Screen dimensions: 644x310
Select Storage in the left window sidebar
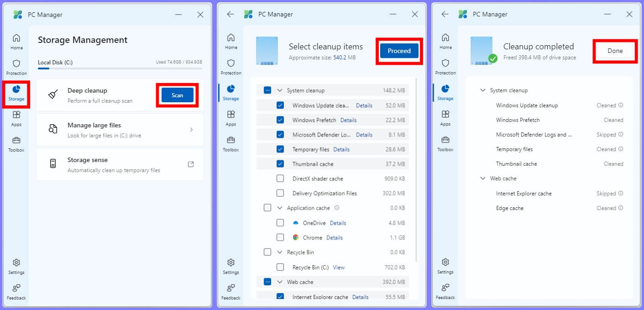pyautogui.click(x=16, y=93)
